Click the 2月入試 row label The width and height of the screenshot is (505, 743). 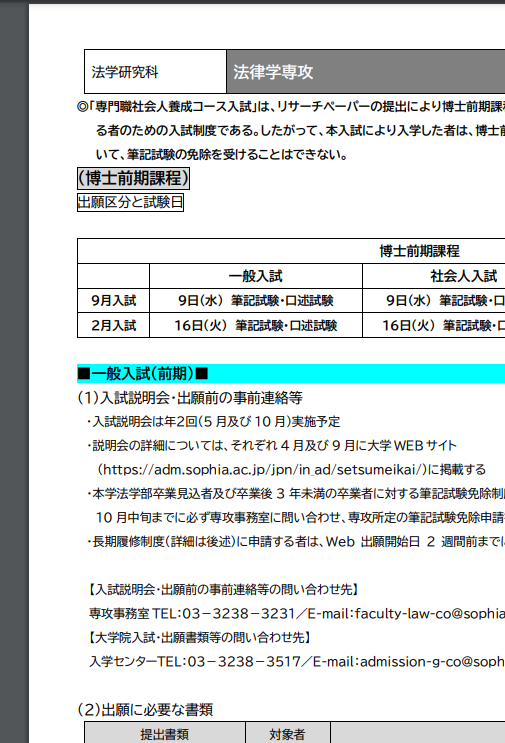coord(113,326)
